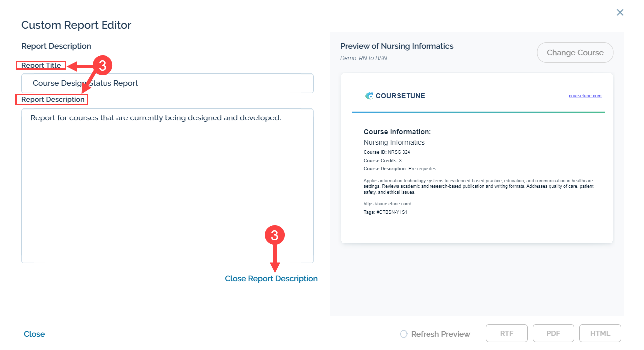Click the Course Information heading in the preview
644x350 pixels.
coord(397,132)
